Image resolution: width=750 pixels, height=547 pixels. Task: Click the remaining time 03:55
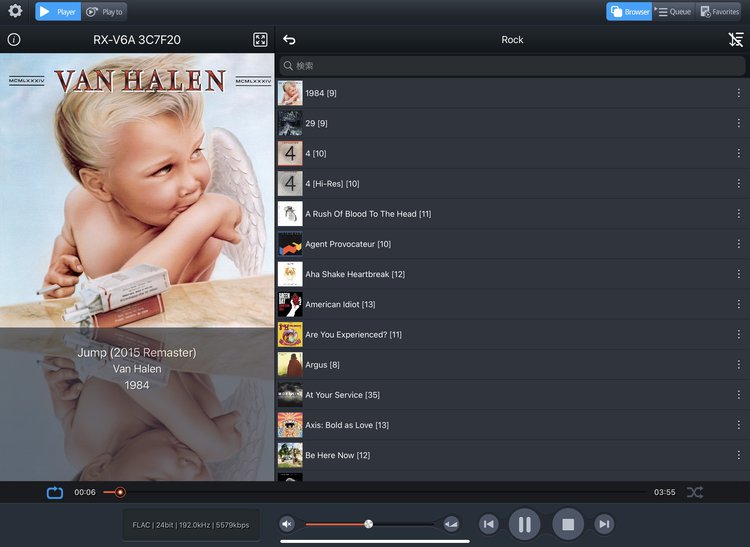click(664, 492)
